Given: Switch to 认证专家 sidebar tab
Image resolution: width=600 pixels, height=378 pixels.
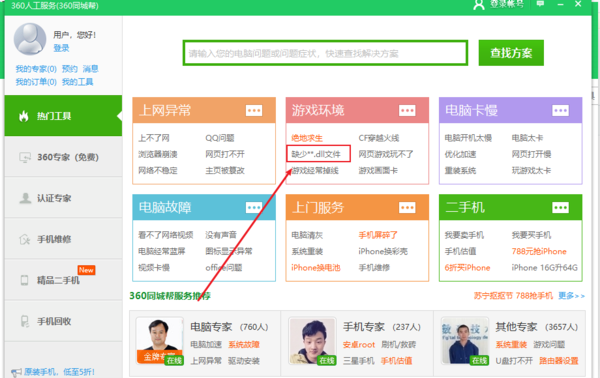Looking at the screenshot, I should [x=63, y=198].
